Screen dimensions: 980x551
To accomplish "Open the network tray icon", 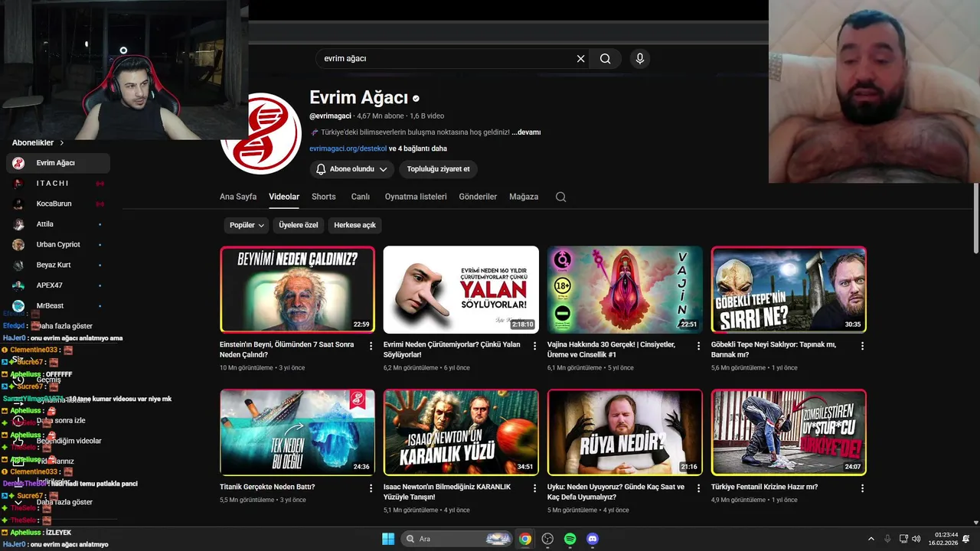I will pyautogui.click(x=903, y=539).
